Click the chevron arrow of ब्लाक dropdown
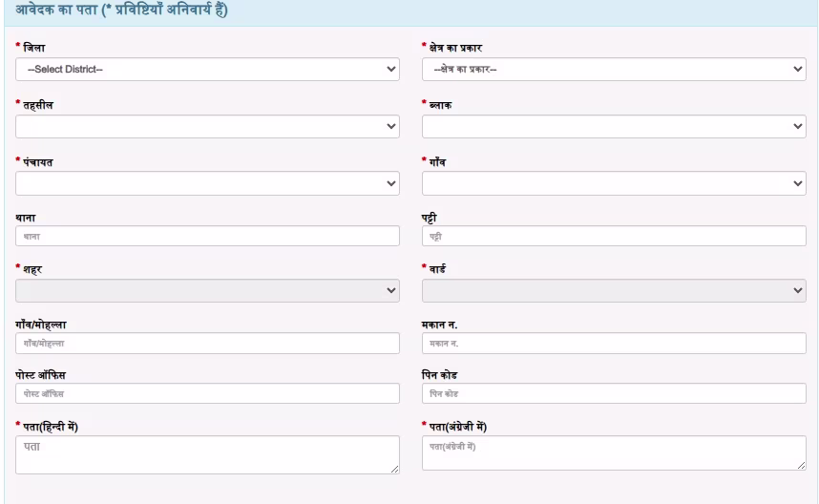This screenshot has width=819, height=504. (798, 126)
